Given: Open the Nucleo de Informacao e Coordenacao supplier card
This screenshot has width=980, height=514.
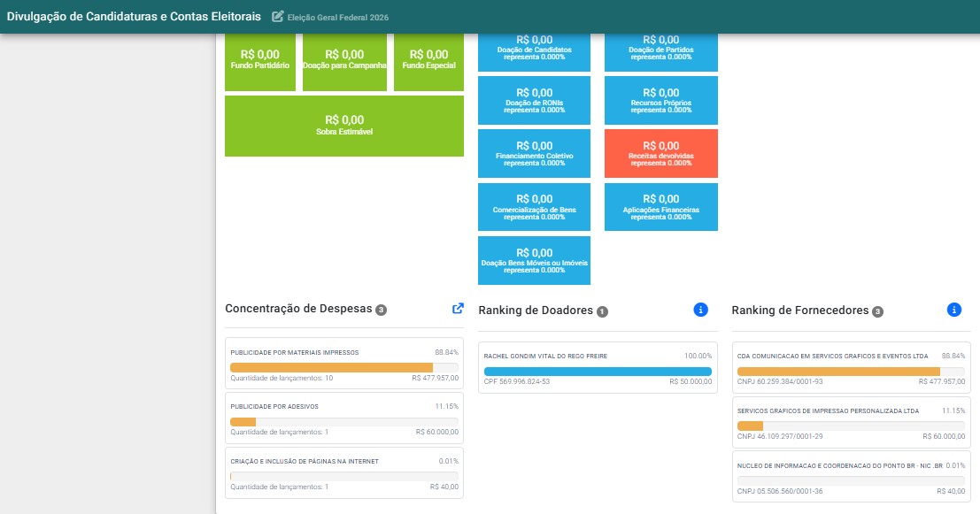Looking at the screenshot, I should coord(852,477).
